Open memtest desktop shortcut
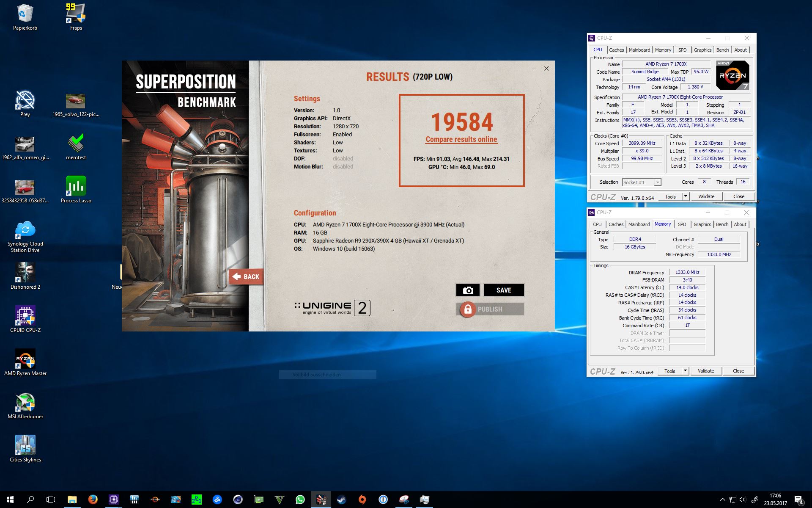 pos(76,144)
